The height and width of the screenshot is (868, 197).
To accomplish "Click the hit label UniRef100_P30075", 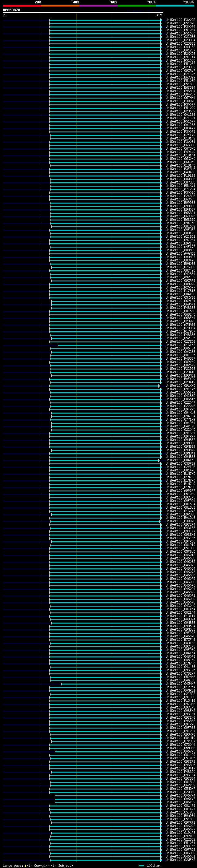I will (x=180, y=20).
